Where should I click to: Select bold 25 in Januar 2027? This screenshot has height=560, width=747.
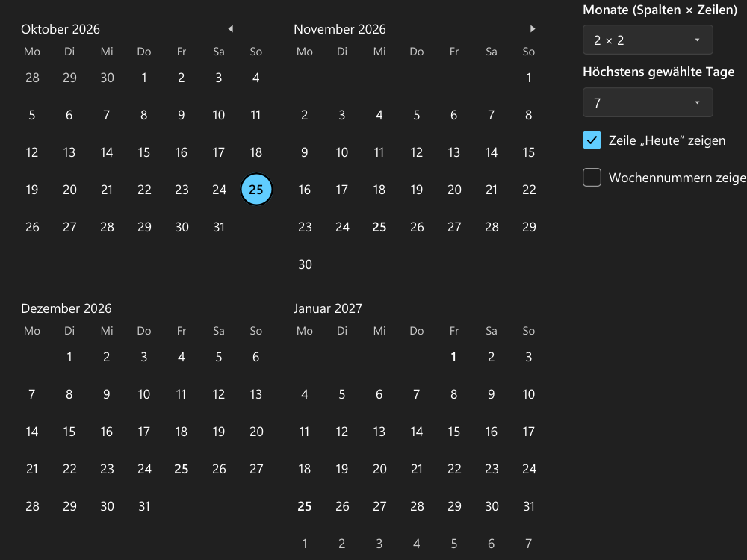click(x=305, y=506)
